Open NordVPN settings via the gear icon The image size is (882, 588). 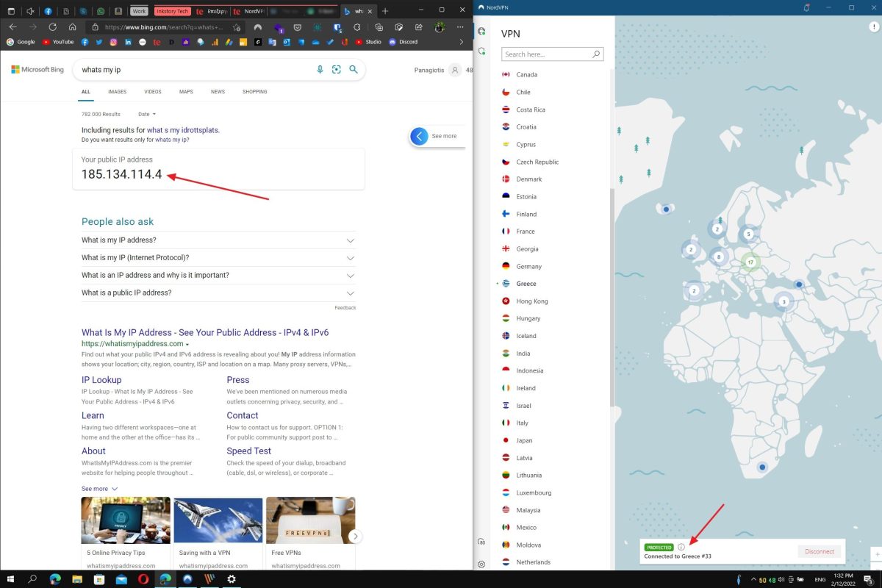coord(481,564)
